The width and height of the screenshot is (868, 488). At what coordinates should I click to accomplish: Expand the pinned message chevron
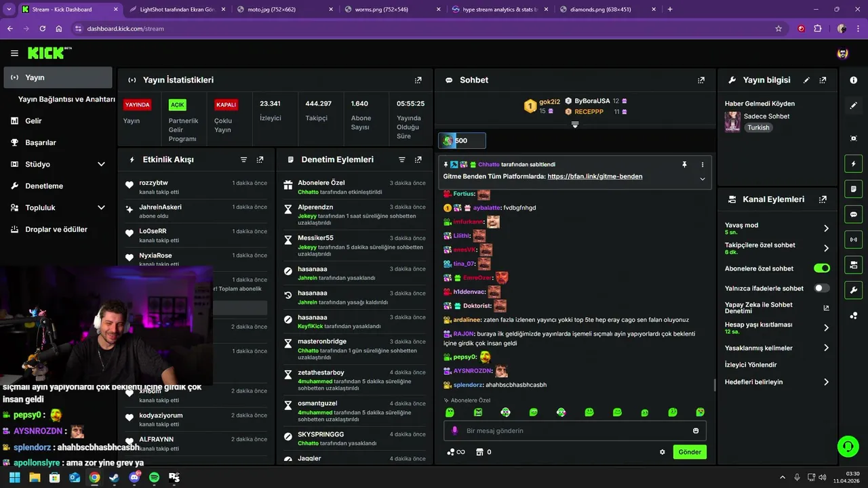[x=702, y=179]
